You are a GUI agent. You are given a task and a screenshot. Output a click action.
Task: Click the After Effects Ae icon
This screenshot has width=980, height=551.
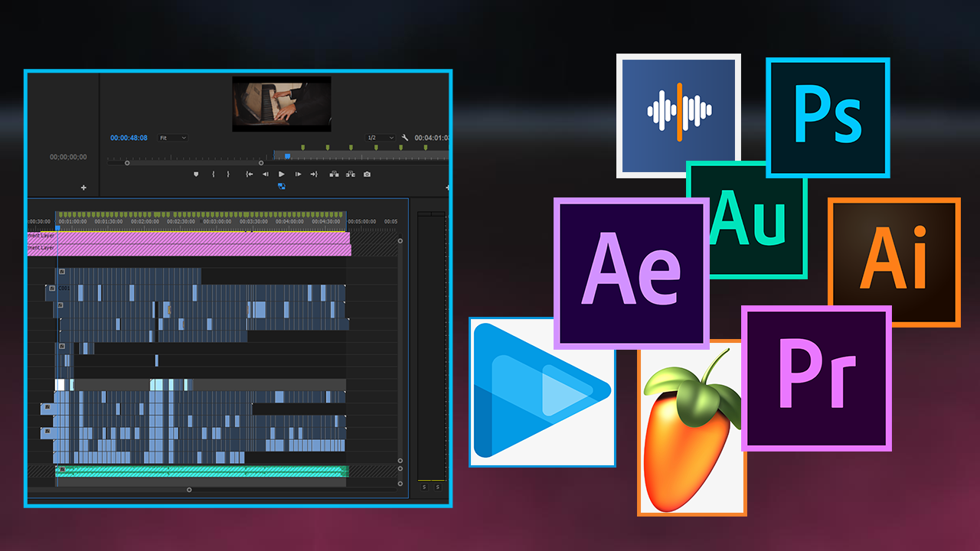(x=632, y=273)
